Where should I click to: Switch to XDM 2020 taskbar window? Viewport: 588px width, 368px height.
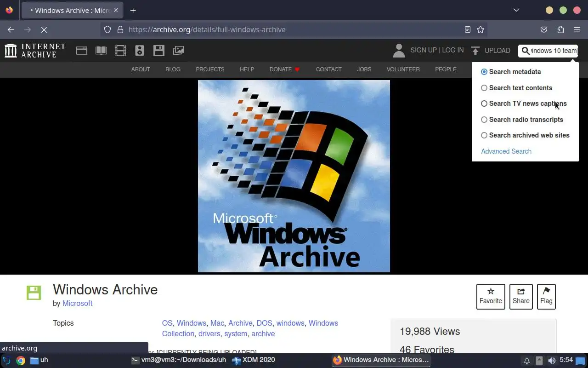click(x=253, y=360)
